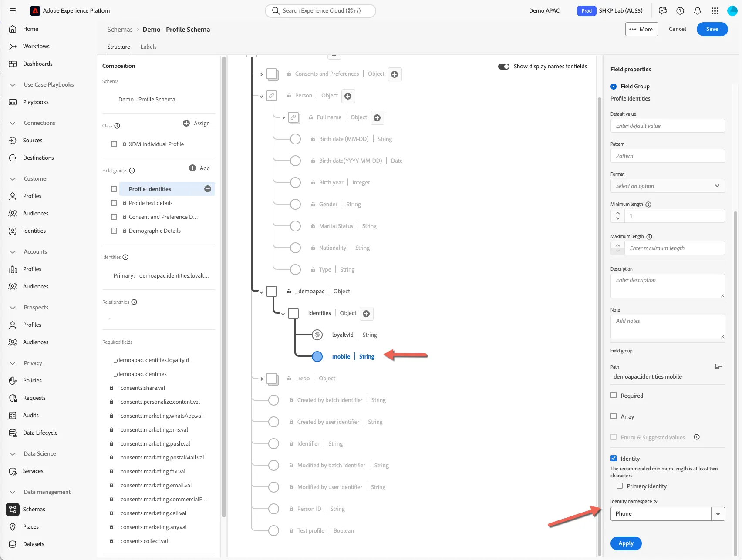Uncheck the Identity checkbox

[x=614, y=458]
